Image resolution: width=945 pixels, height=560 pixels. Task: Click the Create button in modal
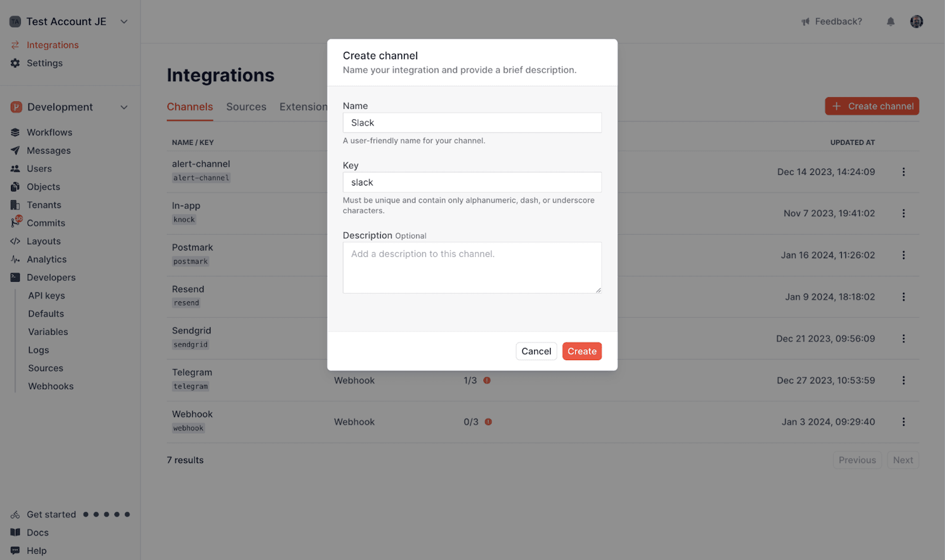[582, 351]
